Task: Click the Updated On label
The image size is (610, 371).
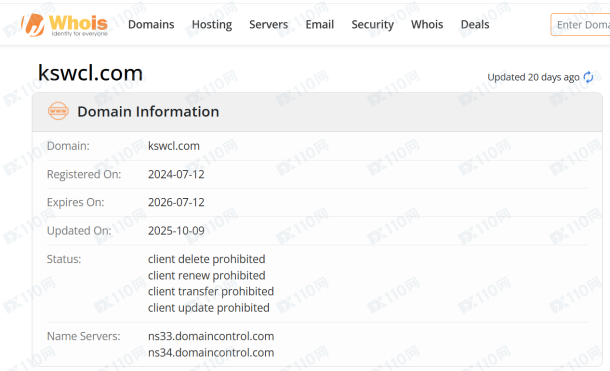Action: (x=79, y=231)
